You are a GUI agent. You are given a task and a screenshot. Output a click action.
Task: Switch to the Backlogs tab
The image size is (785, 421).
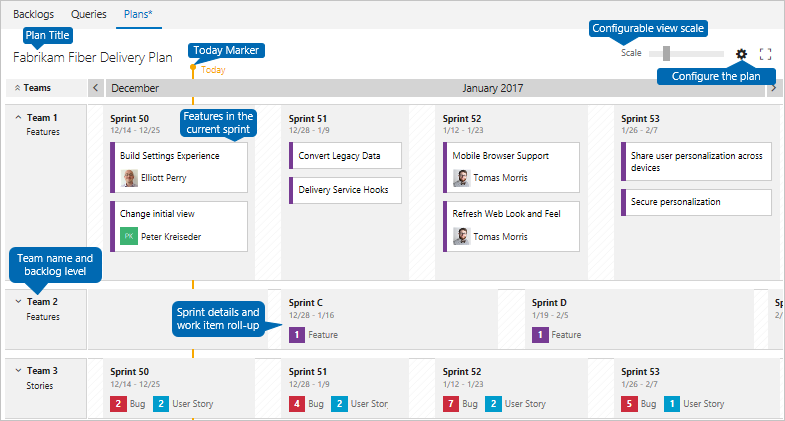pyautogui.click(x=34, y=16)
